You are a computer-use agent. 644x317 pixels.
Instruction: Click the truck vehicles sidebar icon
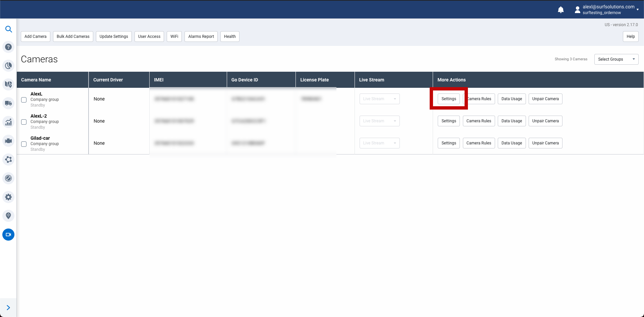8,103
